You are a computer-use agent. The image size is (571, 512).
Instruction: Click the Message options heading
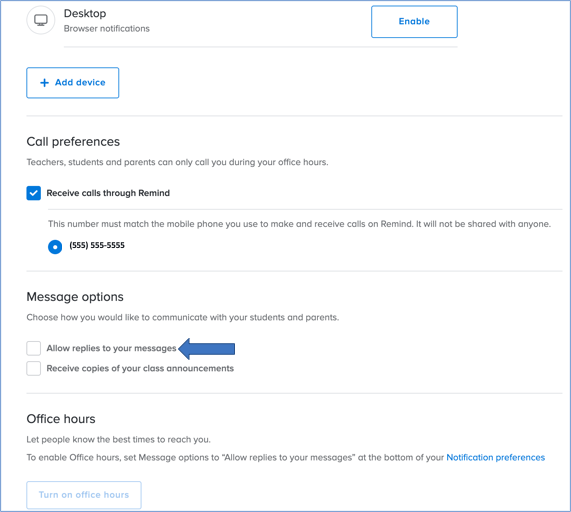click(x=75, y=297)
